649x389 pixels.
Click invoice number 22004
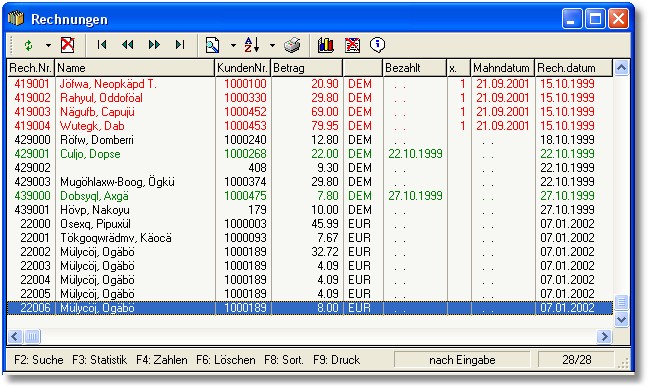pos(36,280)
